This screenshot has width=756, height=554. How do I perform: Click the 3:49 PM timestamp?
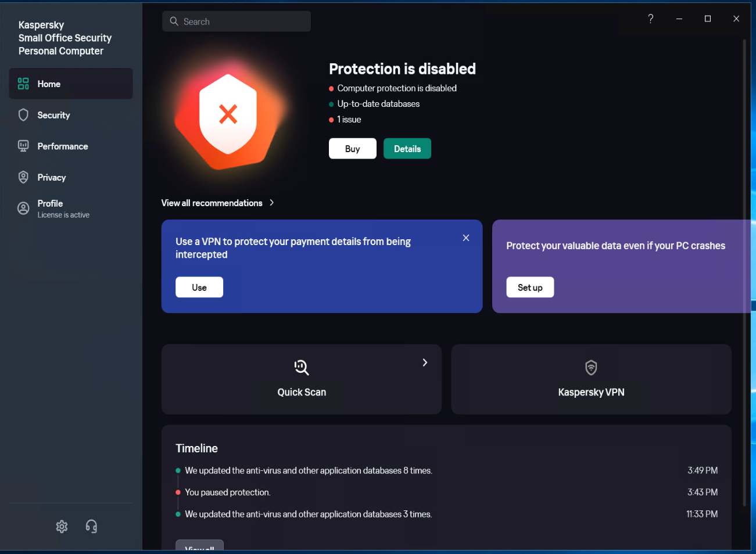(703, 470)
